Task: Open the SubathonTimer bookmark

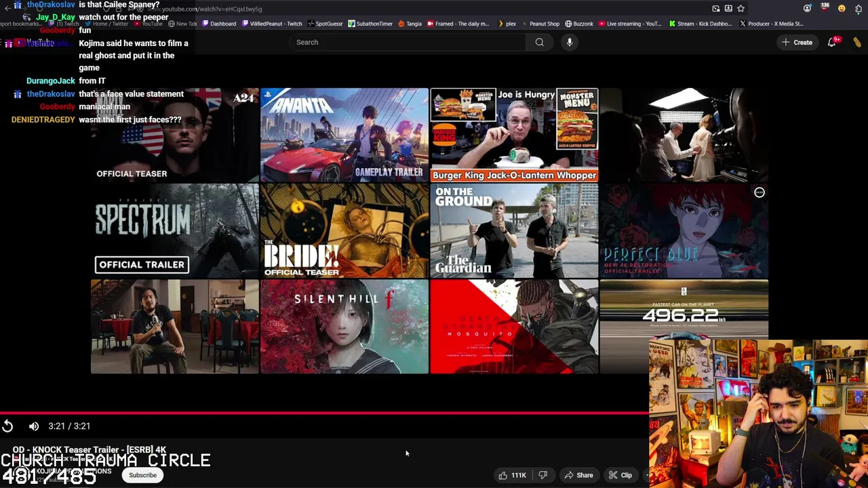Action: pyautogui.click(x=370, y=24)
